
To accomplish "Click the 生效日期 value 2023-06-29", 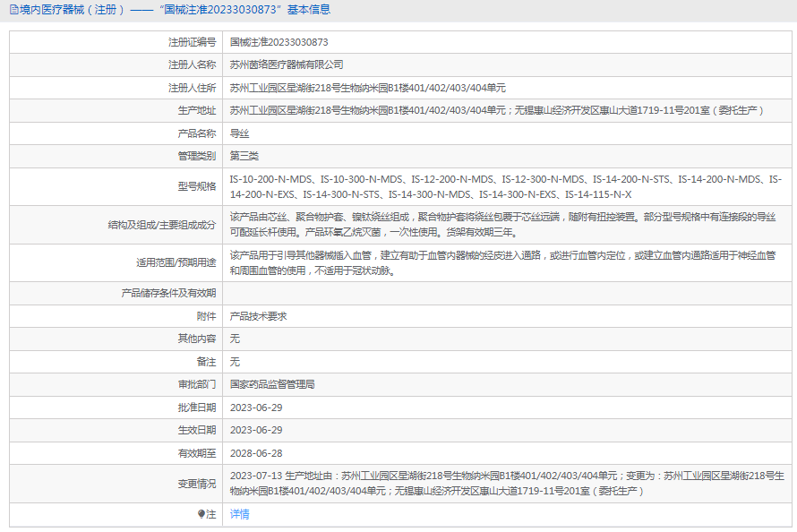I will tap(256, 431).
